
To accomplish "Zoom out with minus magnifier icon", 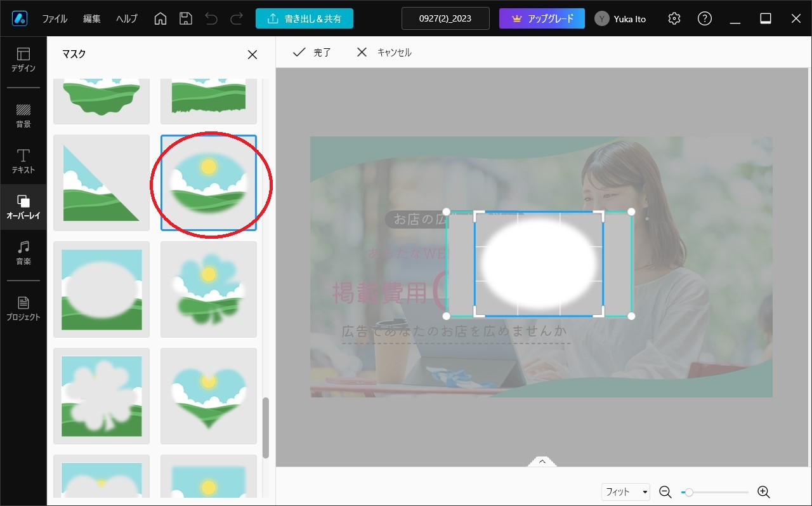I will point(665,492).
